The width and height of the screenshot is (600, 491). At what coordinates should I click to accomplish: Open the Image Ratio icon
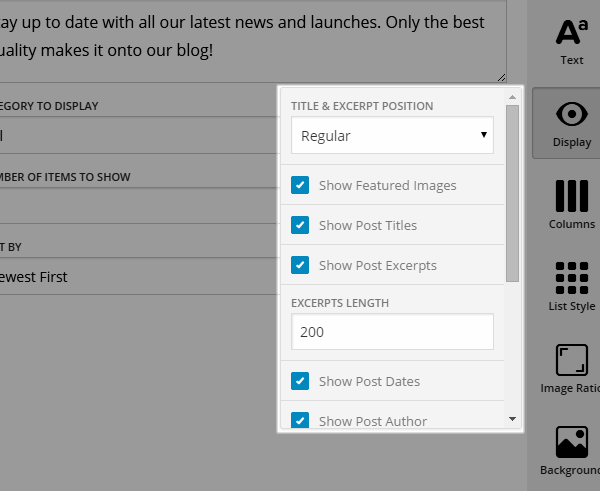(572, 360)
